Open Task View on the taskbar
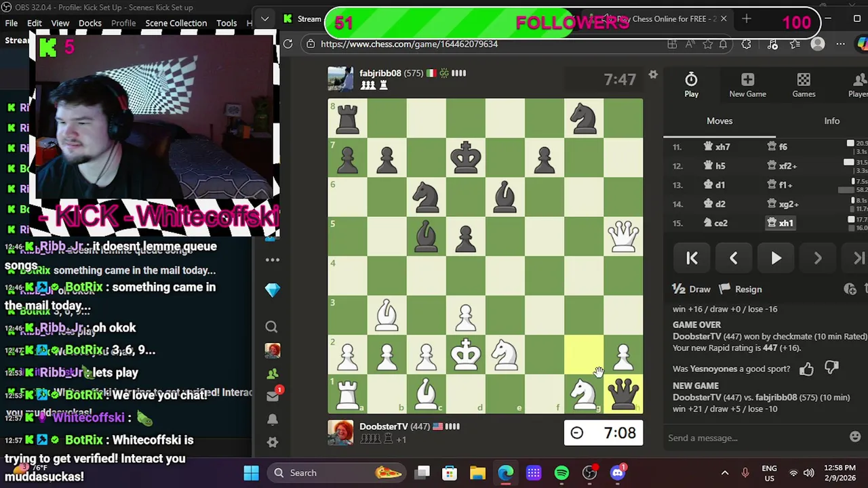 (x=422, y=473)
